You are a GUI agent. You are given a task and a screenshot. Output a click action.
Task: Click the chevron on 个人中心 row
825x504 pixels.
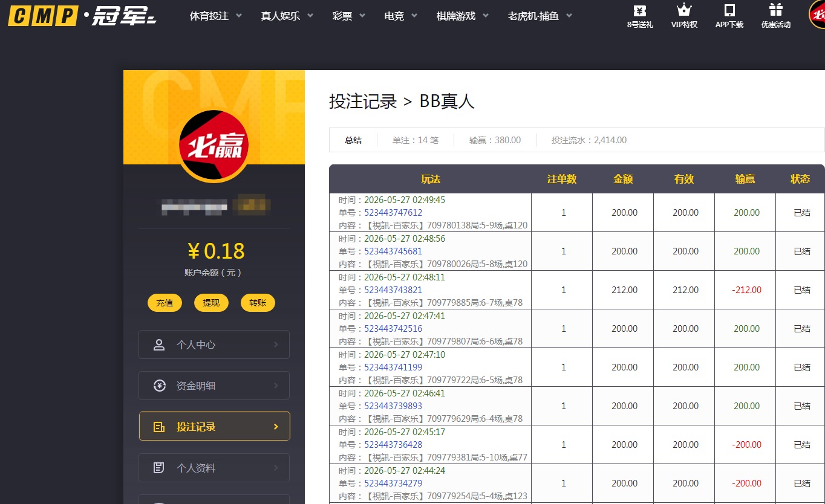click(x=276, y=344)
